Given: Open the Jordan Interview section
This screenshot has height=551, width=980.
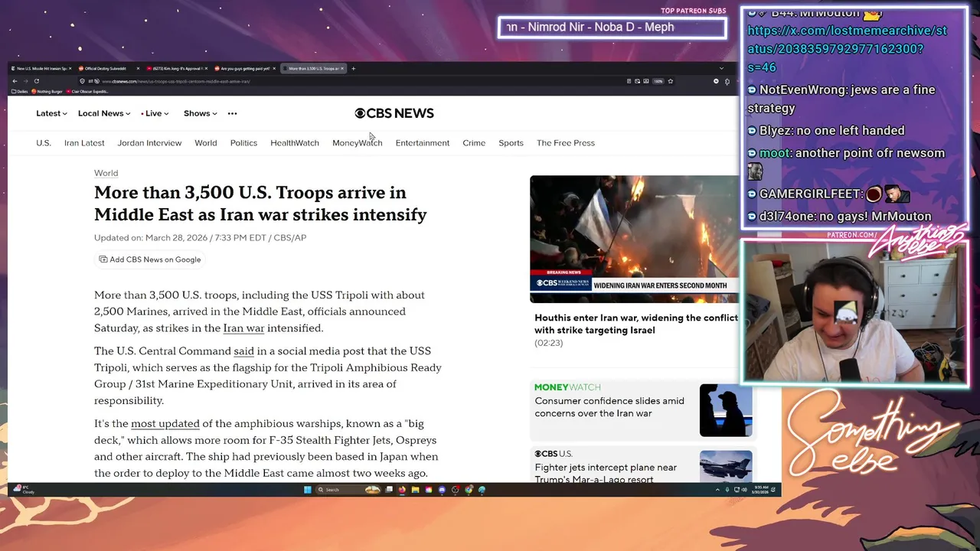Looking at the screenshot, I should coord(149,143).
